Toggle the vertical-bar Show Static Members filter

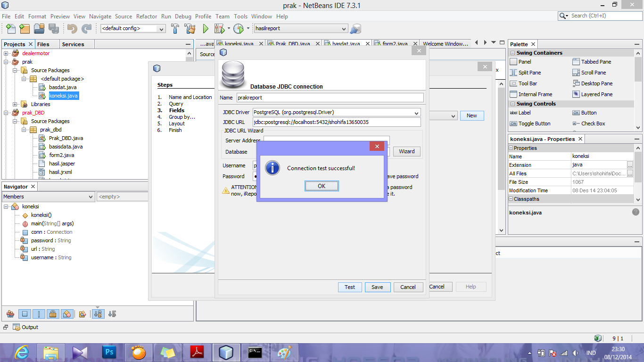coord(39,313)
